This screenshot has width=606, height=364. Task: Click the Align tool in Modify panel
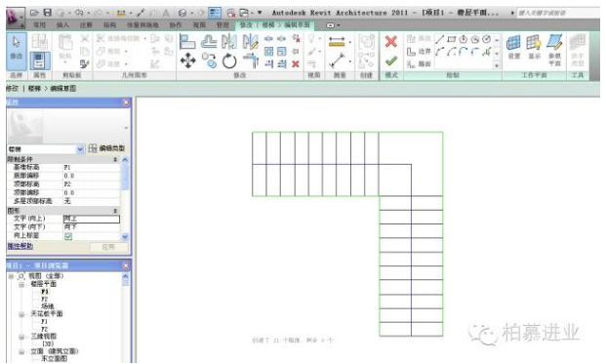tap(187, 42)
